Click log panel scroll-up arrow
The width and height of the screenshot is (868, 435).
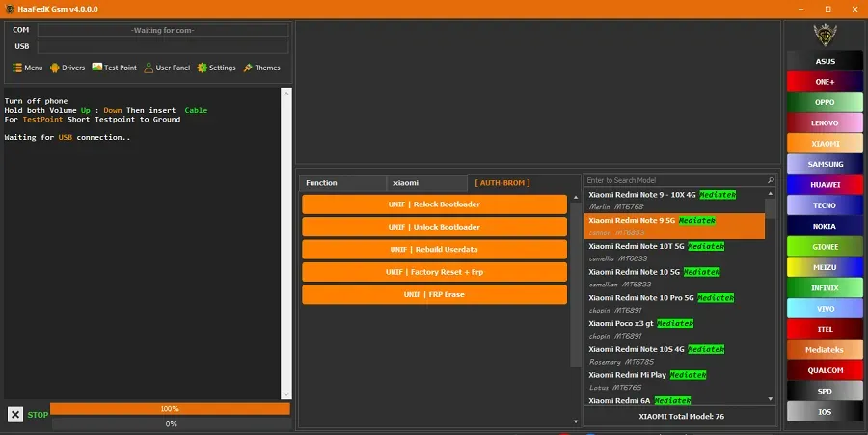click(x=286, y=94)
